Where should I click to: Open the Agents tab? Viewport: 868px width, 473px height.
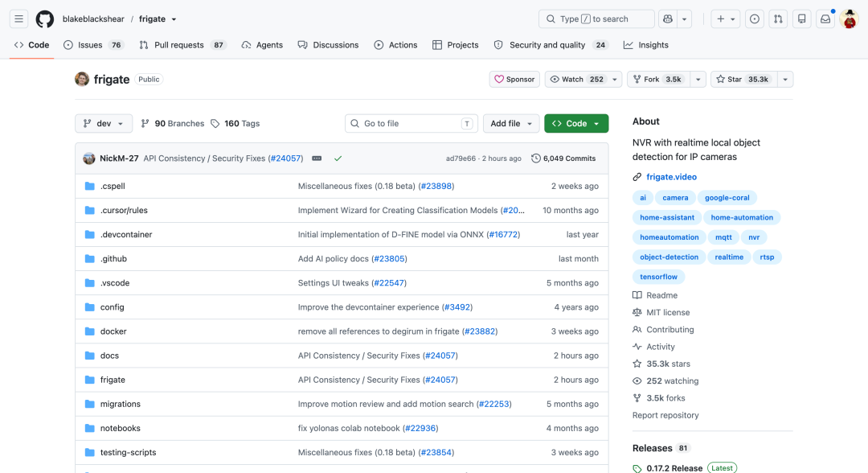tap(262, 45)
